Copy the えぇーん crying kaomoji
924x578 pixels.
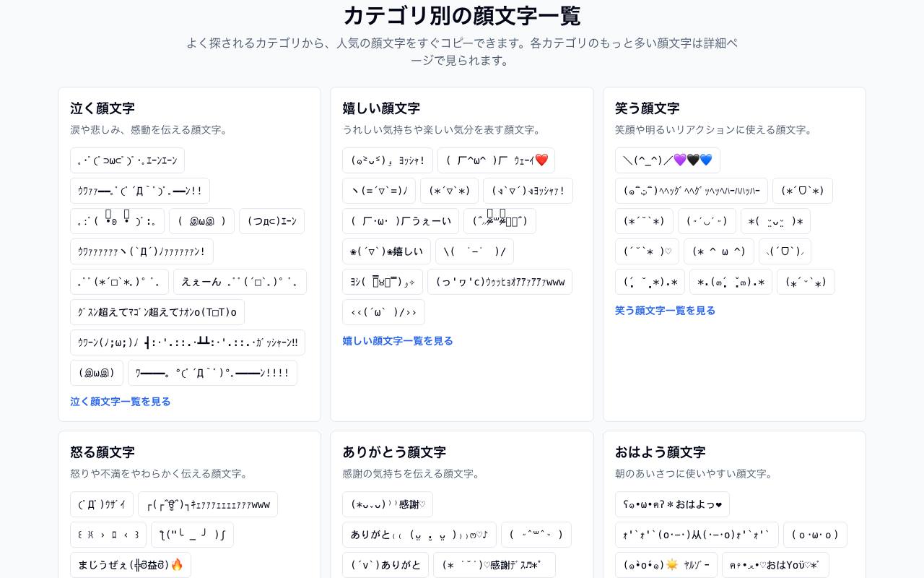click(x=240, y=282)
